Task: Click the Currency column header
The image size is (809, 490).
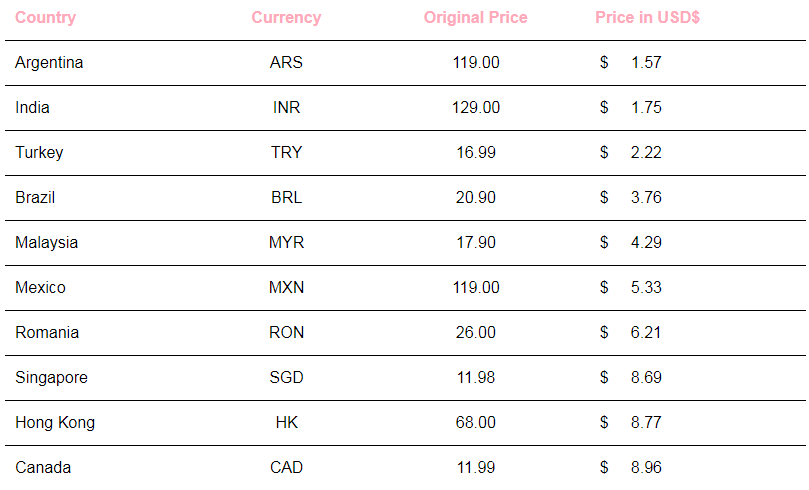Action: click(286, 18)
